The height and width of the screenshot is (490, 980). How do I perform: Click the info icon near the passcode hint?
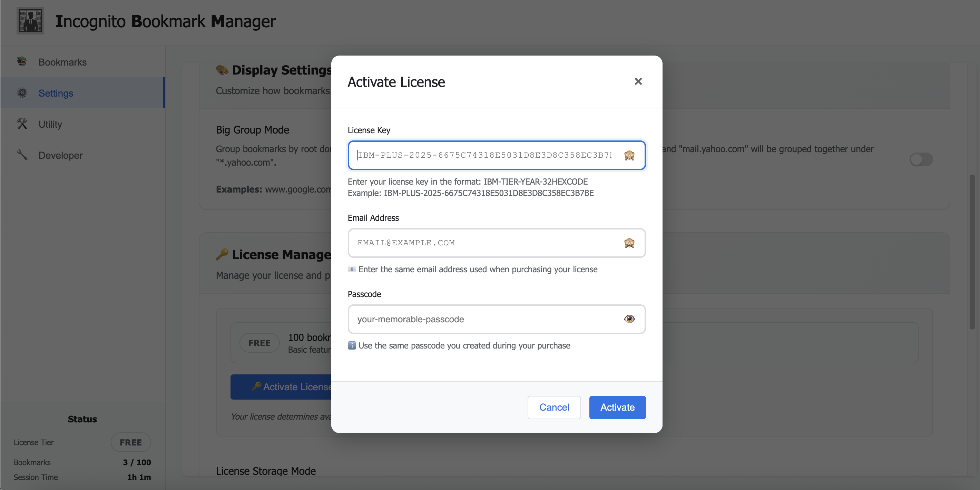coord(351,345)
